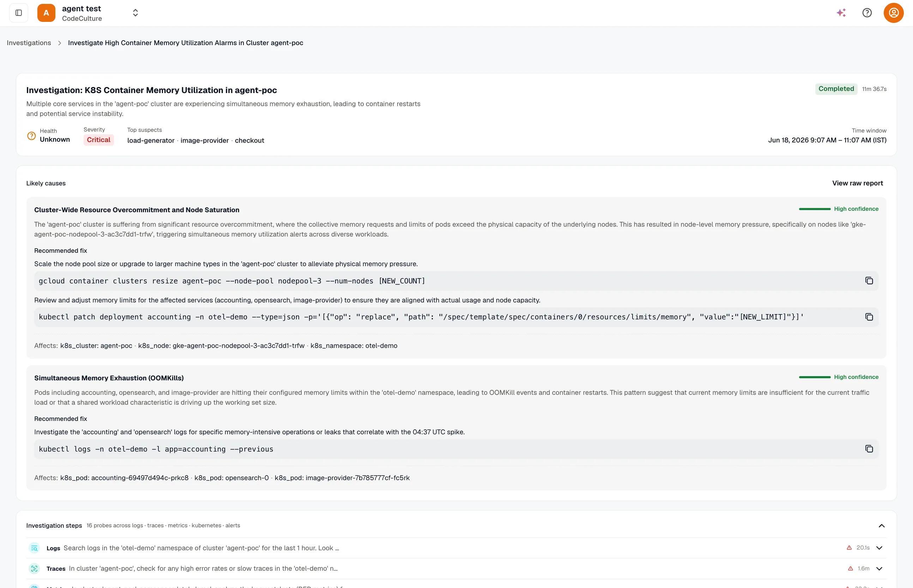Collapse the Investigation steps section
Image resolution: width=913 pixels, height=588 pixels.
click(881, 526)
